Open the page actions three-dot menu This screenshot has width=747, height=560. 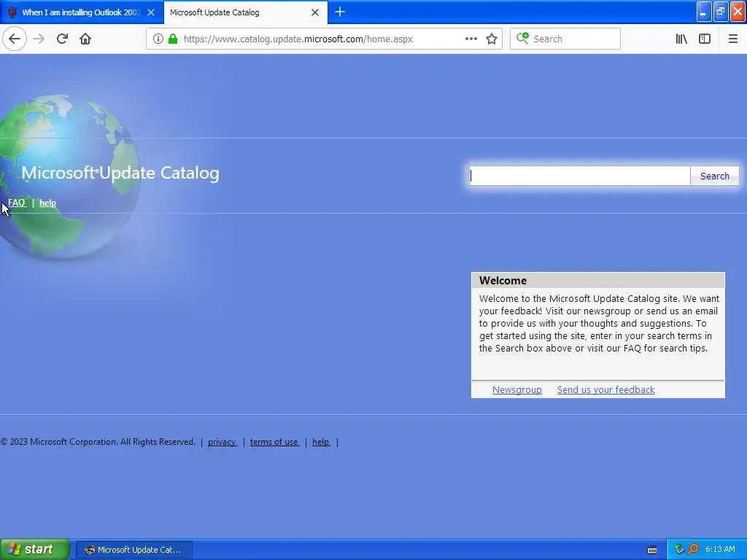(x=471, y=39)
